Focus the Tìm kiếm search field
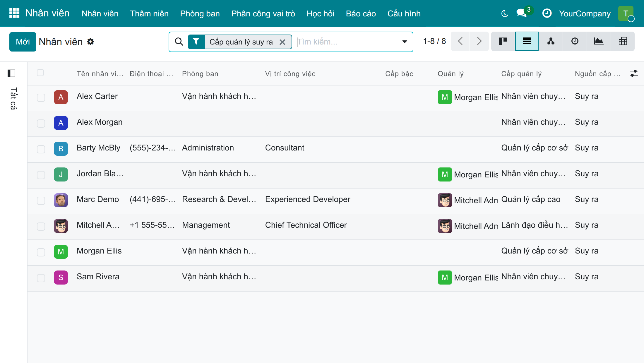This screenshot has height=363, width=644. click(x=345, y=42)
